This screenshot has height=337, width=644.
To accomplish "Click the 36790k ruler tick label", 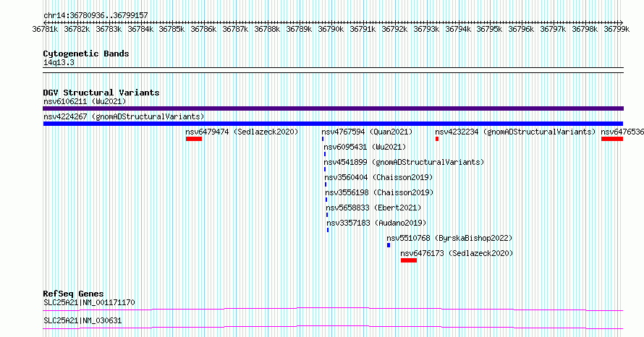I will [x=331, y=29].
